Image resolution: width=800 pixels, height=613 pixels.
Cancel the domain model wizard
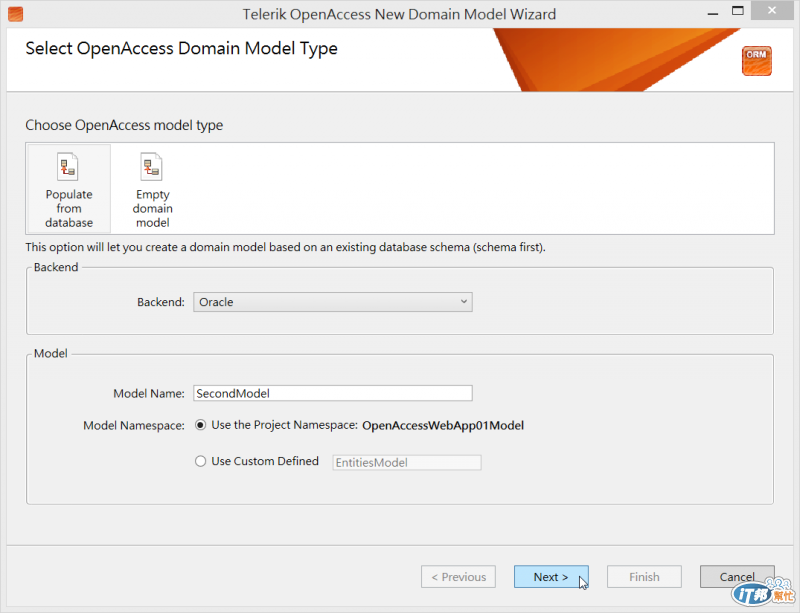pyautogui.click(x=737, y=577)
